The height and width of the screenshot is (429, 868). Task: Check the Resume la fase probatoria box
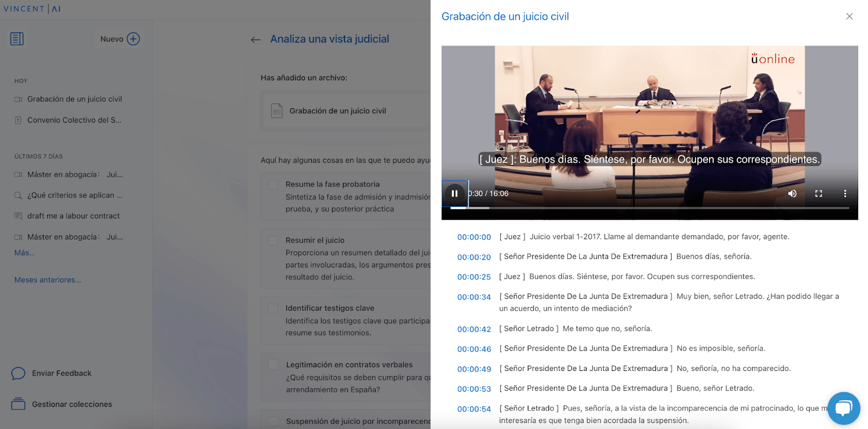273,185
